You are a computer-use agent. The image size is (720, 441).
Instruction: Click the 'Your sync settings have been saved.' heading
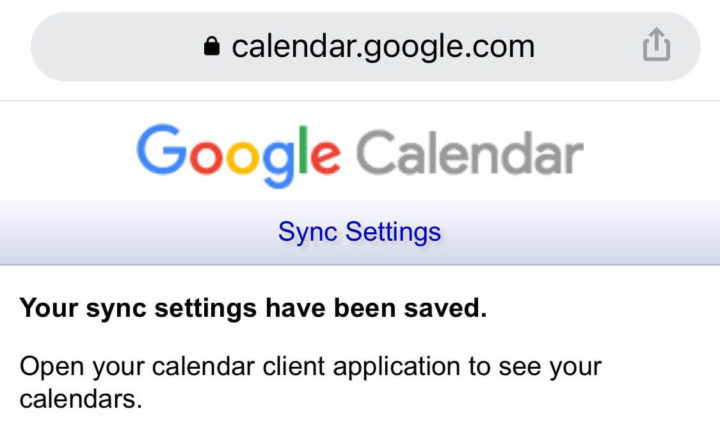(x=253, y=308)
